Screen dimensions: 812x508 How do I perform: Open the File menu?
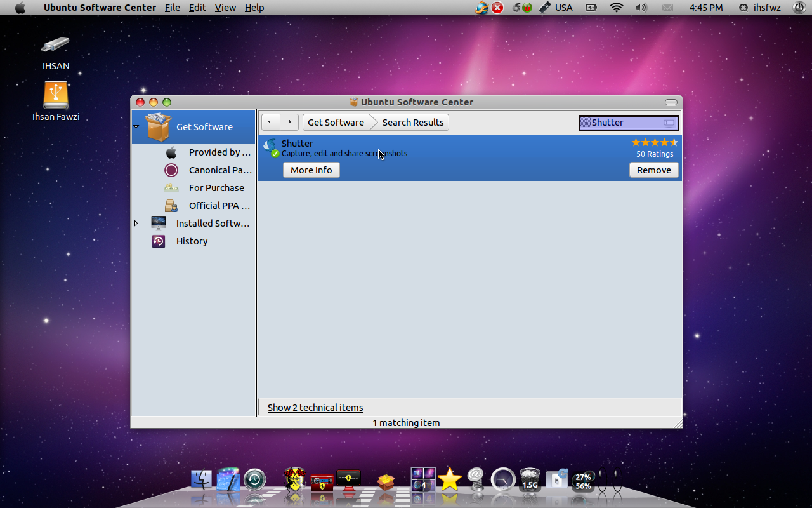[x=172, y=8]
